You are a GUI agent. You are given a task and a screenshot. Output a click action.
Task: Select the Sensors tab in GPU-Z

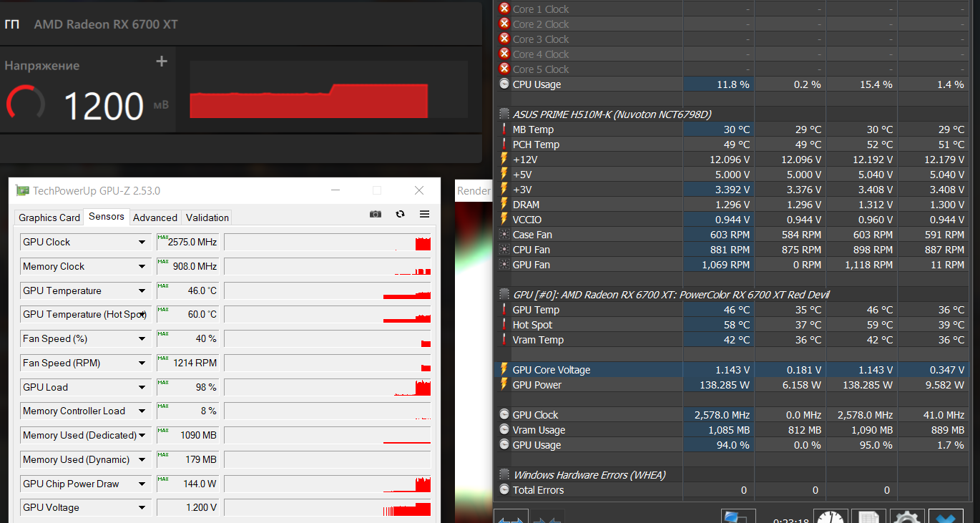[x=107, y=216]
